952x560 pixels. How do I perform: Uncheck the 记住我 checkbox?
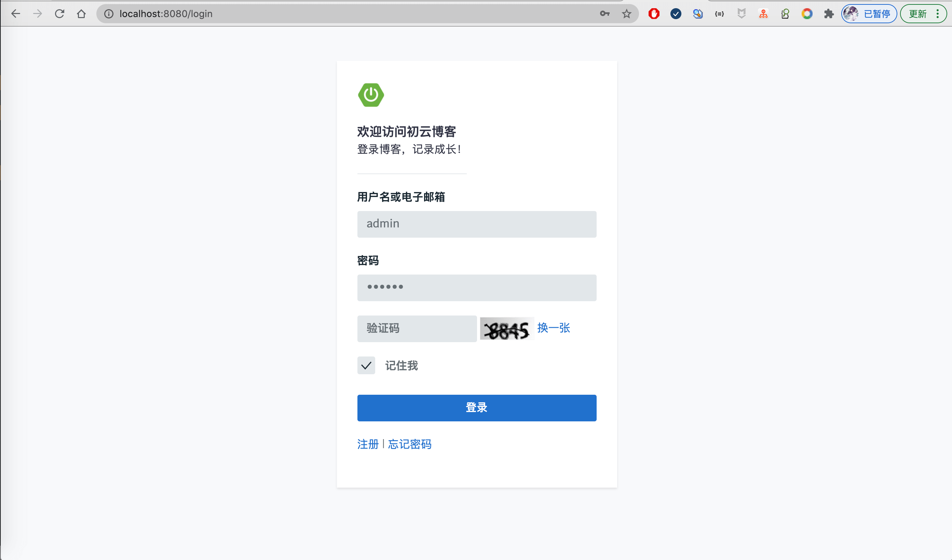(366, 365)
